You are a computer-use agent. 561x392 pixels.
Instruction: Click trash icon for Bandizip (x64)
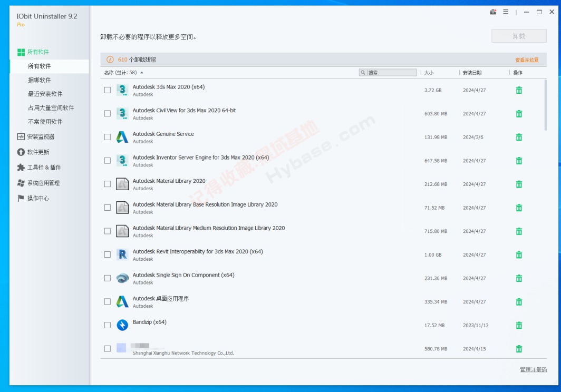[519, 325]
